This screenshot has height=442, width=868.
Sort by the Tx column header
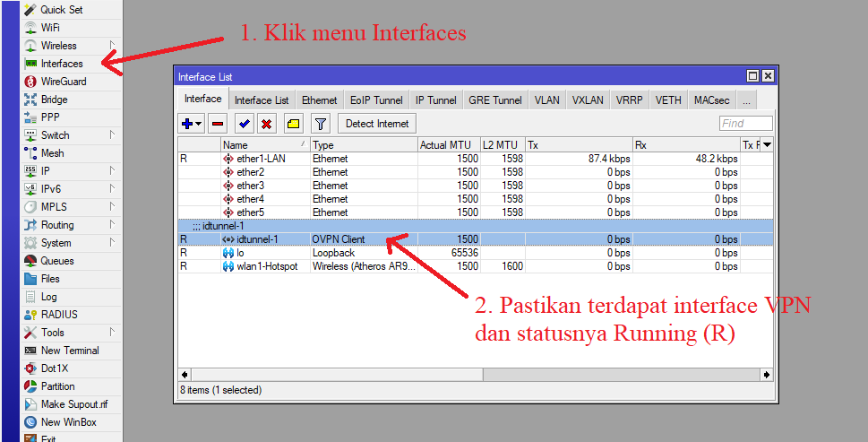579,145
